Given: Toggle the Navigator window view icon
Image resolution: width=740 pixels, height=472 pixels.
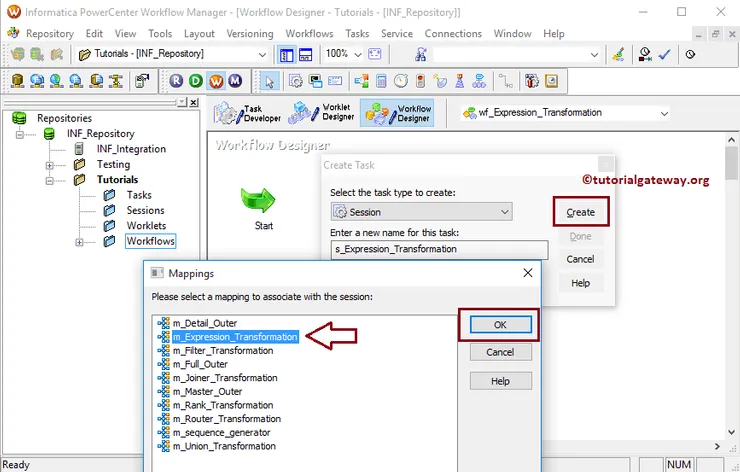Looking at the screenshot, I should point(286,55).
